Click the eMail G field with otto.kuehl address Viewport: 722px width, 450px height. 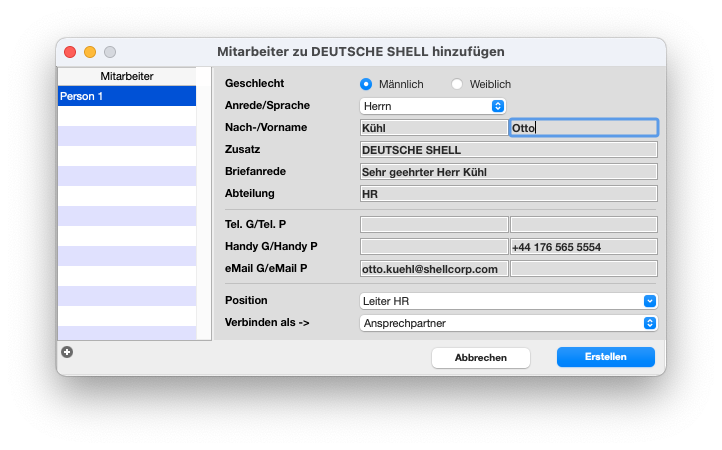pyautogui.click(x=434, y=269)
